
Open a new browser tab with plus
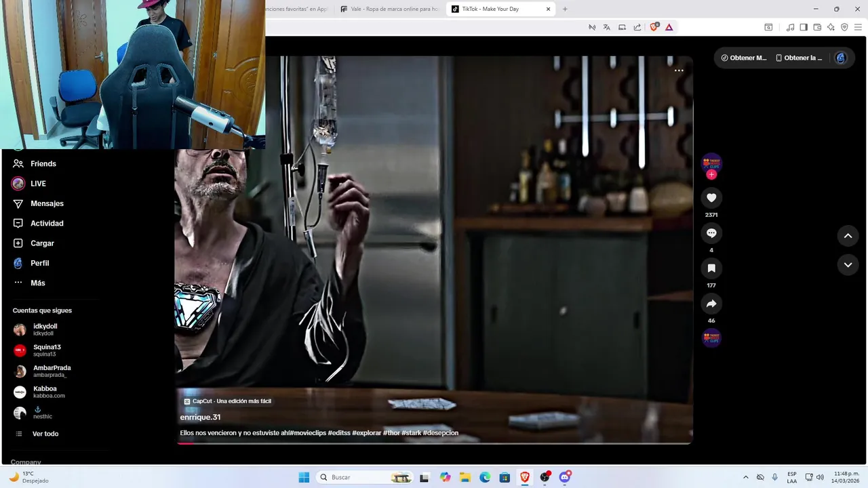coord(565,9)
